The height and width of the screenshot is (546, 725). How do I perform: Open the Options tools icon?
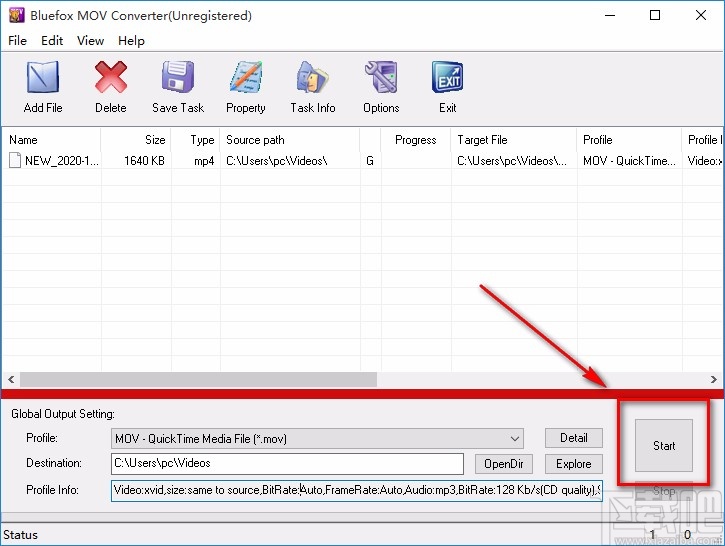381,78
